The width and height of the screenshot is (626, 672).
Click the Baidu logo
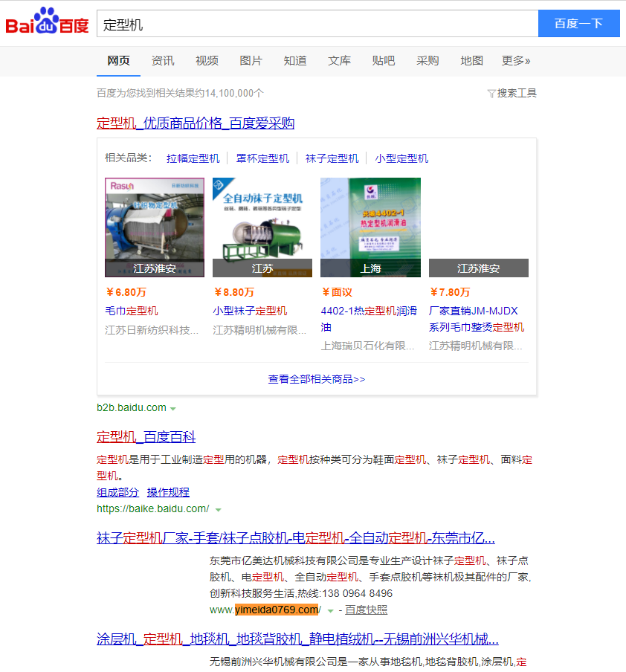47,22
